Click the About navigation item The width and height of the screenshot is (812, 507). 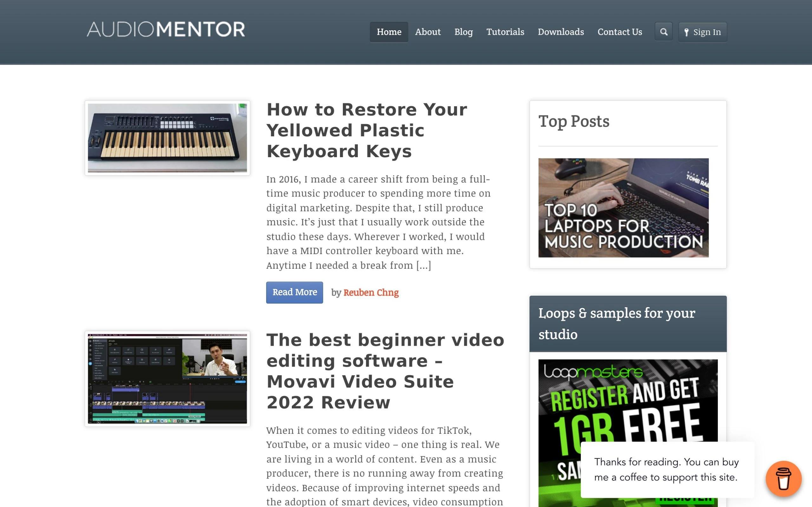[427, 32]
